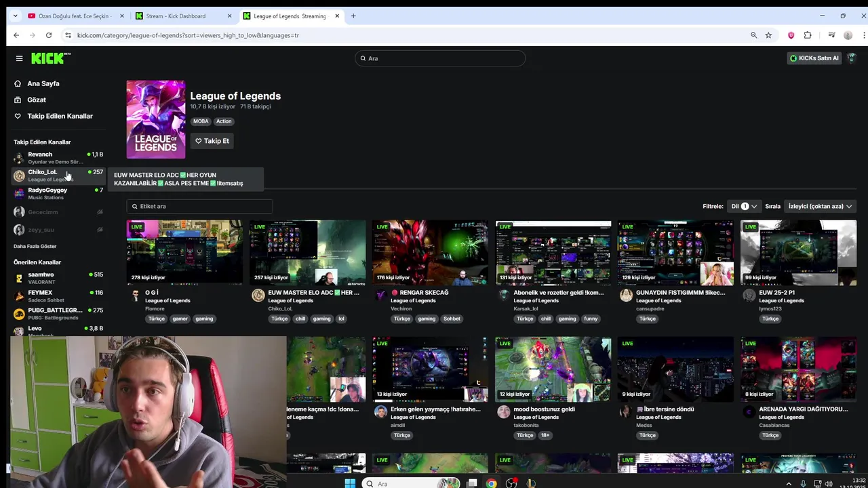The width and height of the screenshot is (868, 488).
Task: Open the Kick hamburger sidebar menu
Action: point(19,58)
